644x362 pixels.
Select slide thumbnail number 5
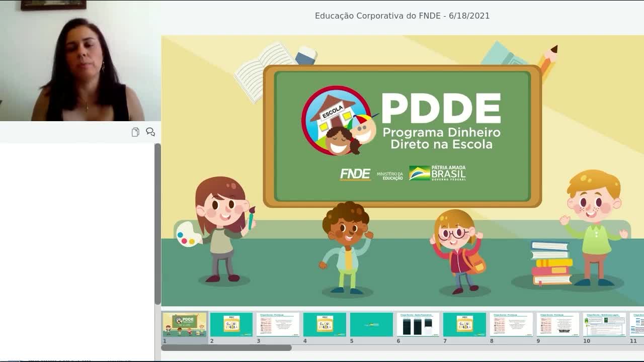pyautogui.click(x=371, y=324)
